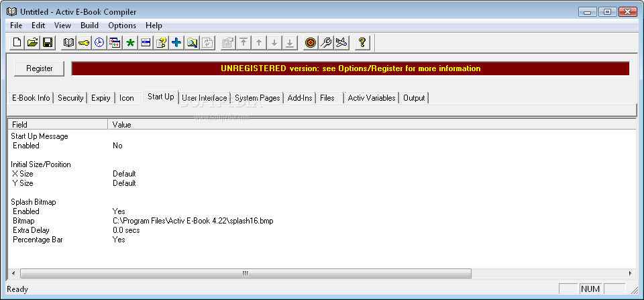
Task: Open the View menu
Action: tap(62, 26)
